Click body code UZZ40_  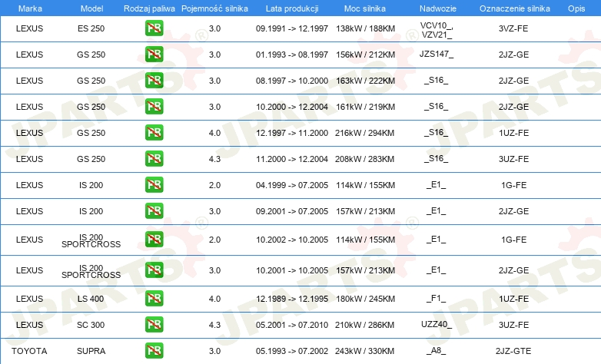[437, 324]
